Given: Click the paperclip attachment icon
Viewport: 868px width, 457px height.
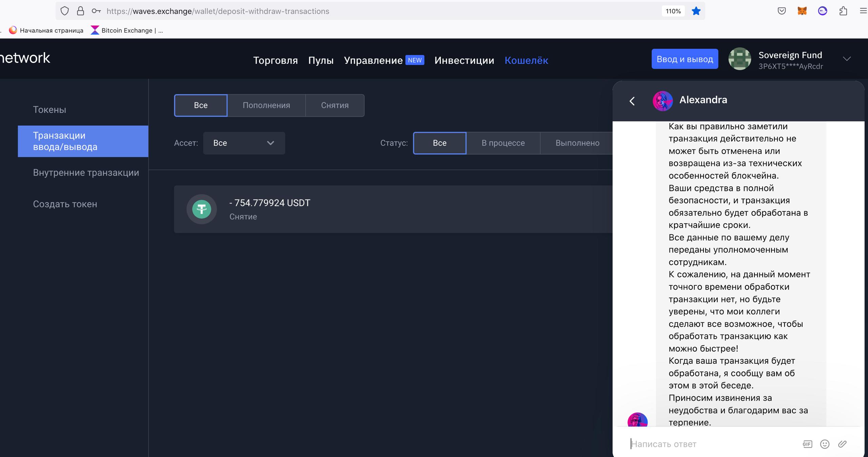Looking at the screenshot, I should [842, 444].
